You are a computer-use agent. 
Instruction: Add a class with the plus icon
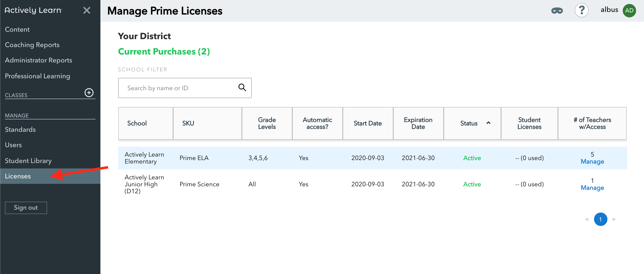point(89,93)
